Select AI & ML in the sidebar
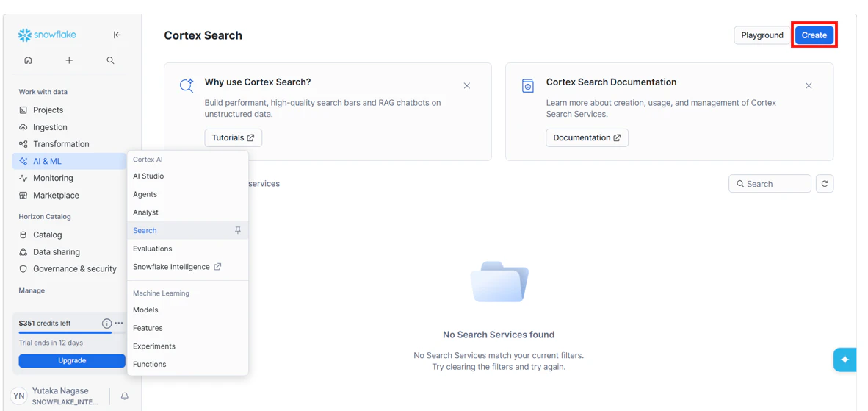This screenshot has height=411, width=868. [x=69, y=161]
